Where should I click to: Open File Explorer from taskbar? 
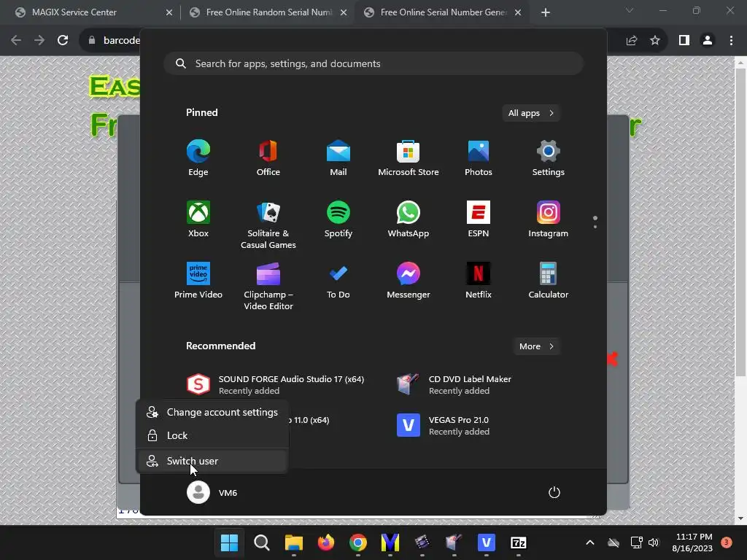coord(294,542)
